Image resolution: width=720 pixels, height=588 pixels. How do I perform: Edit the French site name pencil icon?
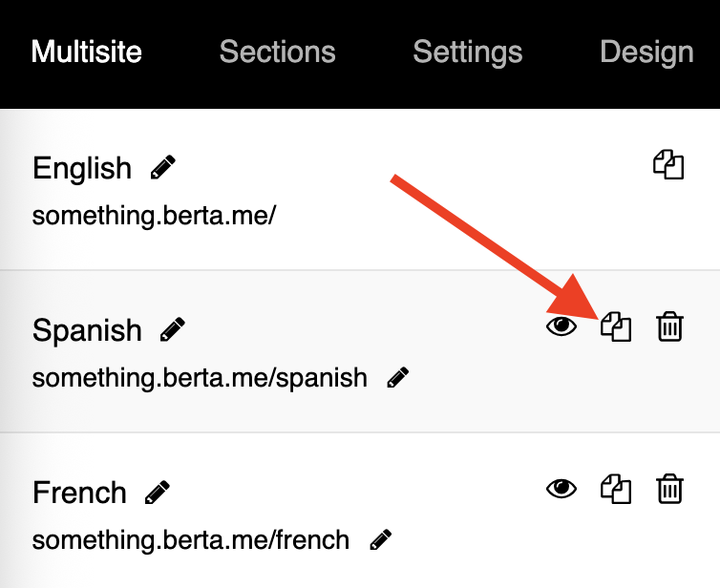click(157, 492)
